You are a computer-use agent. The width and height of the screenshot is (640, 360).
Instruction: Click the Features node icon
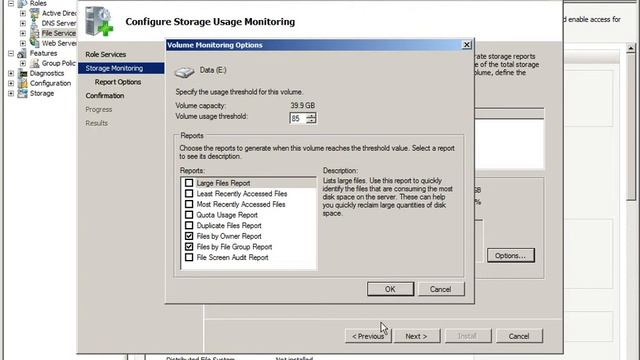[x=22, y=53]
